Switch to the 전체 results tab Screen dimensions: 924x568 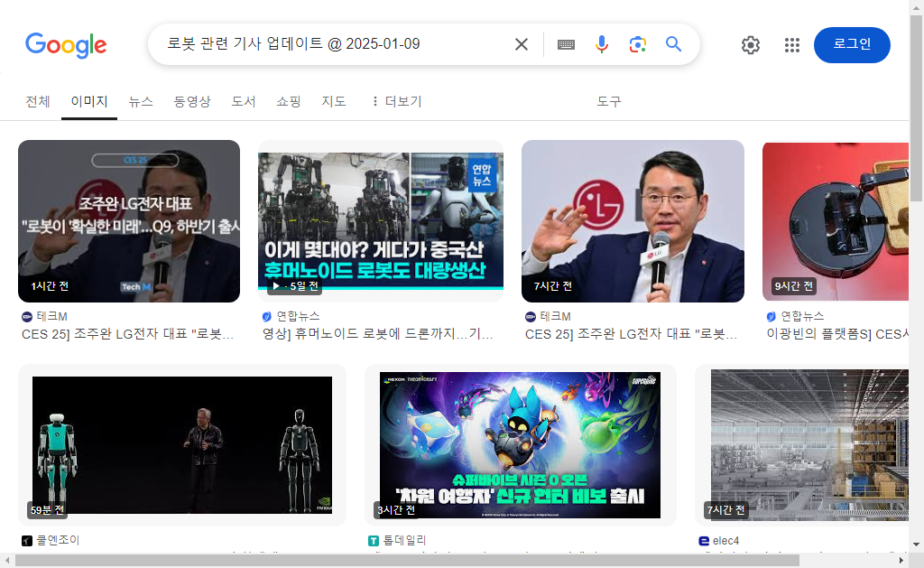[x=38, y=101]
